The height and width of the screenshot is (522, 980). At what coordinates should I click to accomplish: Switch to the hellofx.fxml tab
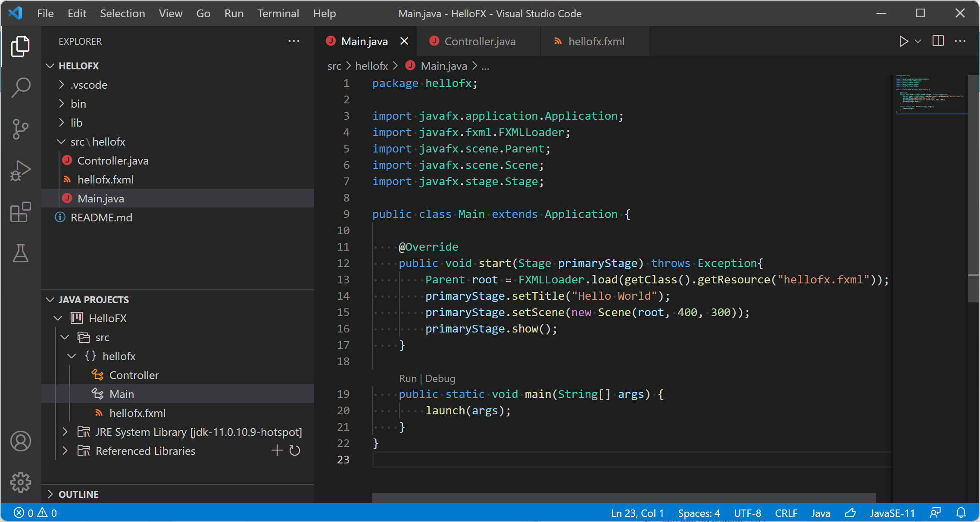[595, 41]
